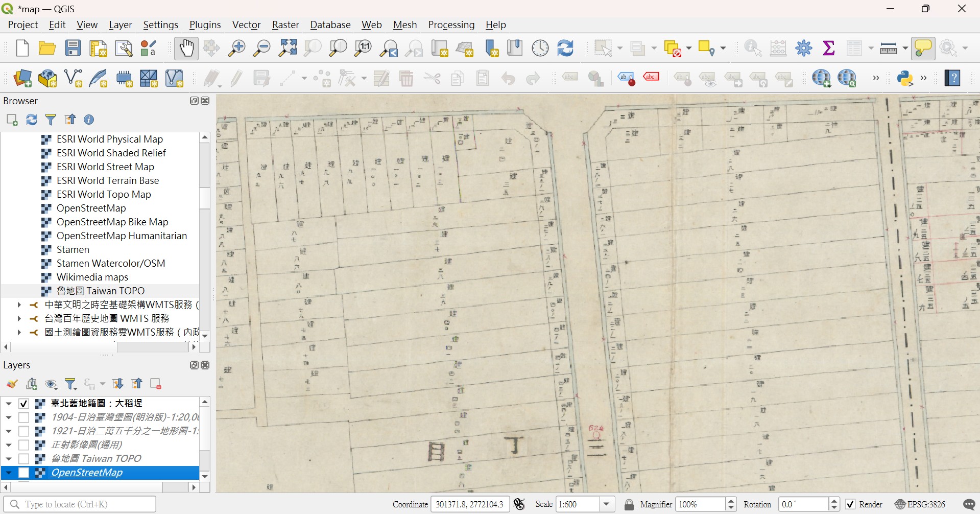Enable 正射影像圖(通用) layer checkbox
980x514 pixels.
tap(23, 445)
